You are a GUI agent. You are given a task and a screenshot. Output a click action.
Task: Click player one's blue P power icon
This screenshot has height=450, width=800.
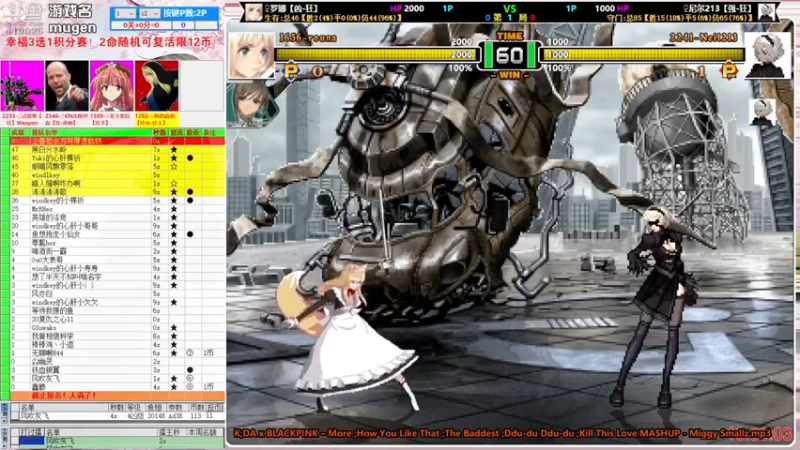(x=291, y=71)
